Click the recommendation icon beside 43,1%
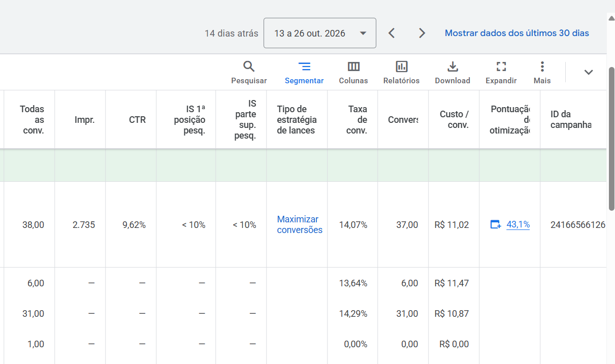This screenshot has height=364, width=615. (x=496, y=224)
